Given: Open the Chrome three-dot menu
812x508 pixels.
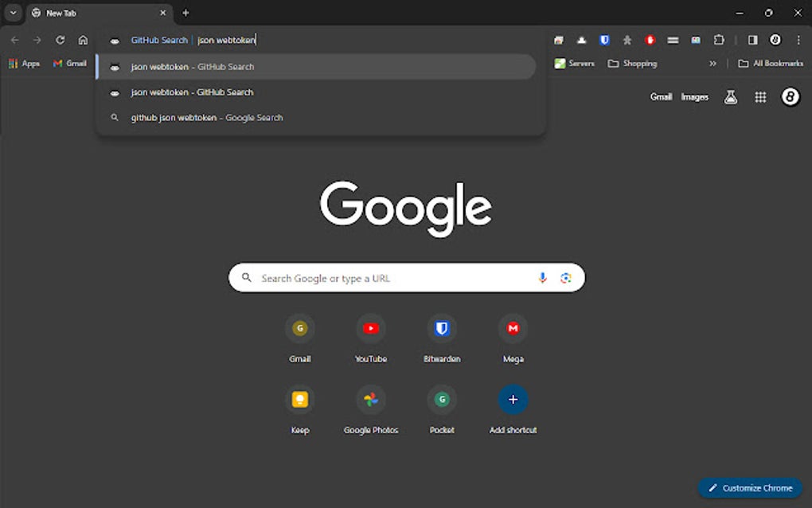Looking at the screenshot, I should coord(798,40).
